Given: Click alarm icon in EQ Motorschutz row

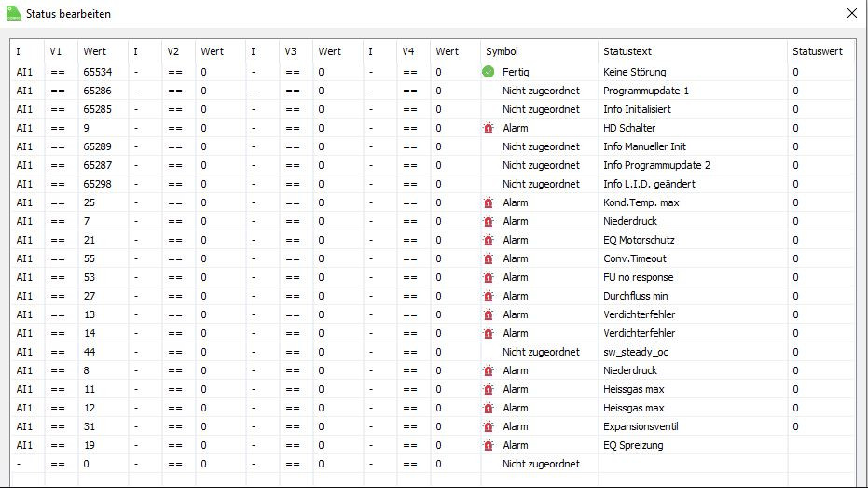Looking at the screenshot, I should (x=489, y=241).
